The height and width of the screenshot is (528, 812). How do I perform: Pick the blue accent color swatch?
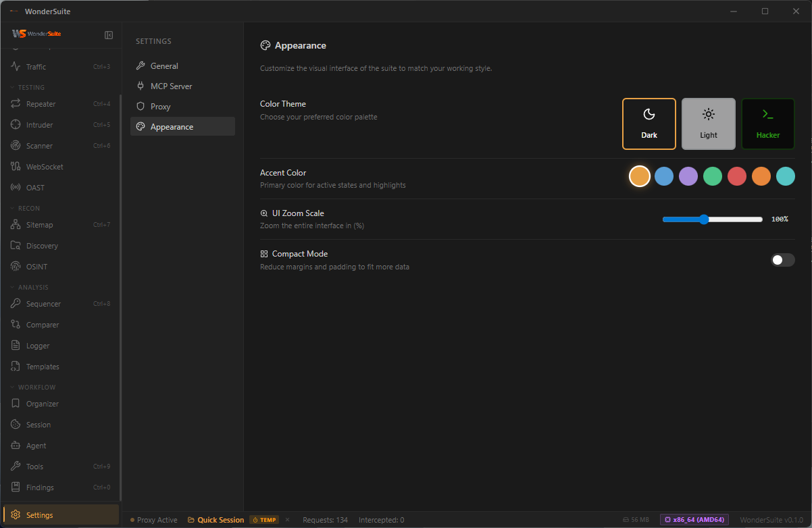pyautogui.click(x=664, y=176)
